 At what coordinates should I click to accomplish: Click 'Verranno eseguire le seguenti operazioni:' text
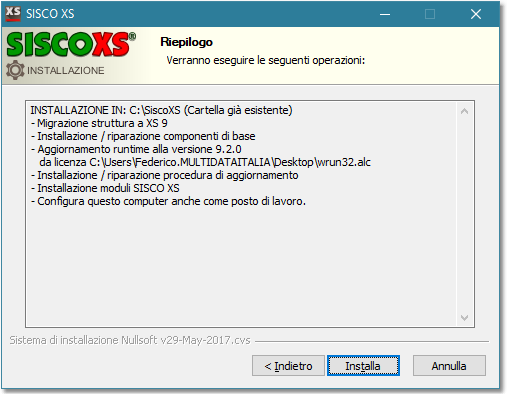pyautogui.click(x=266, y=60)
